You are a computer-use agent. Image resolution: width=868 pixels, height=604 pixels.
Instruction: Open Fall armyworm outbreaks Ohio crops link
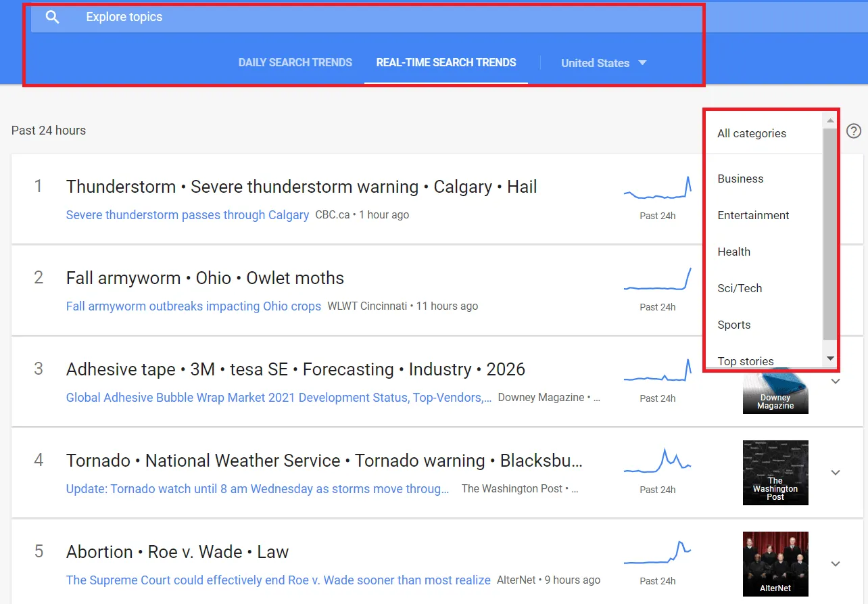pos(193,306)
